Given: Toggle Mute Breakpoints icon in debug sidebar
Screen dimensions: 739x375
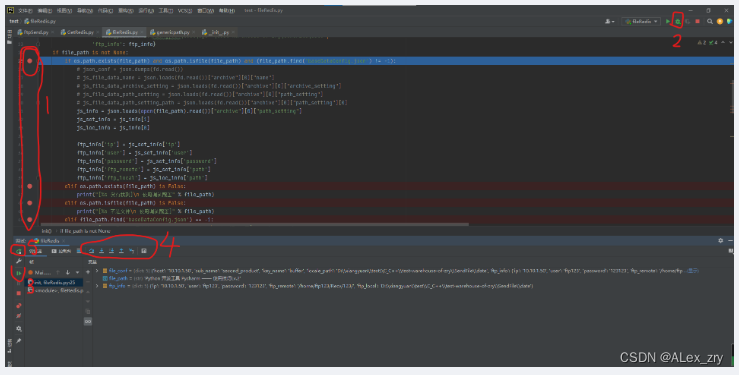Looking at the screenshot, I should pyautogui.click(x=19, y=316).
